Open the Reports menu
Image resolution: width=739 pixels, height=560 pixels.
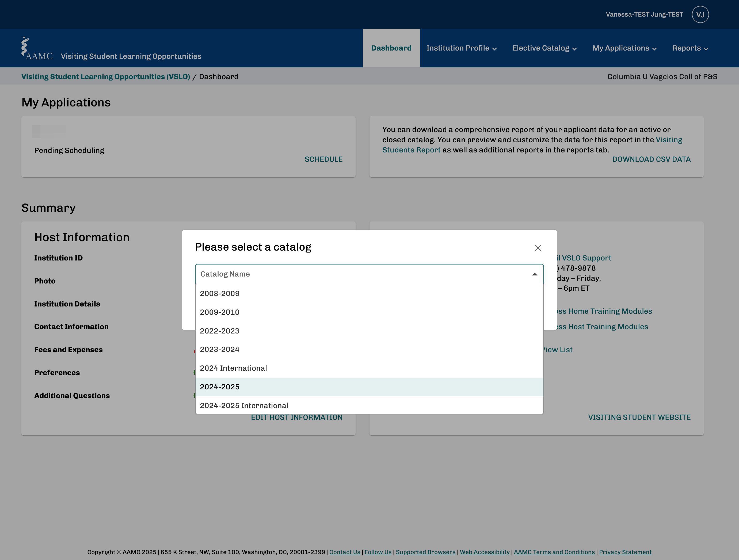(x=690, y=48)
